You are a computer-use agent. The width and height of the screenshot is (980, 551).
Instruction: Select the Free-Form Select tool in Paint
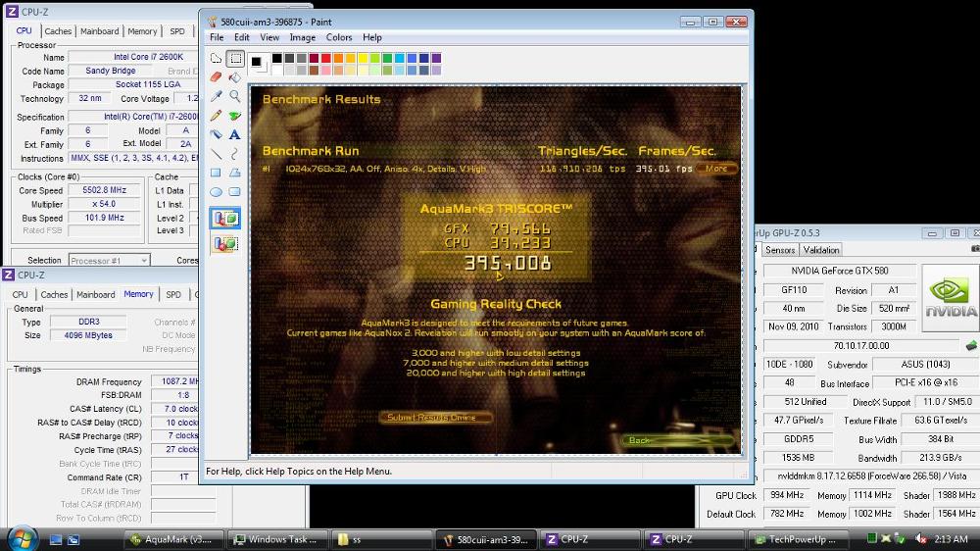(x=217, y=59)
